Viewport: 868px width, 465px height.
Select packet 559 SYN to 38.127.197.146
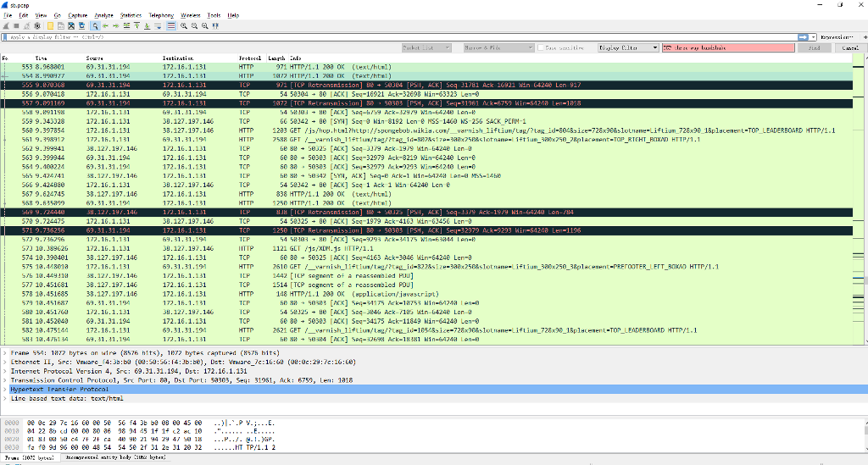point(427,122)
